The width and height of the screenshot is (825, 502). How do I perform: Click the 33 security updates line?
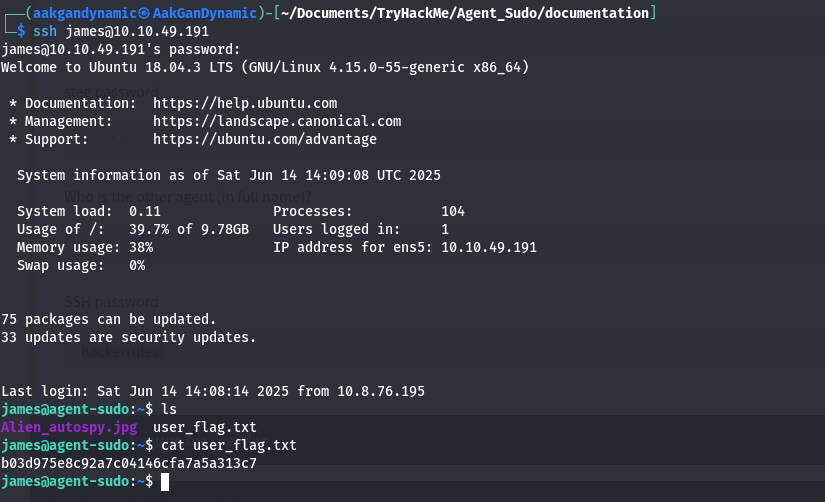pos(129,337)
